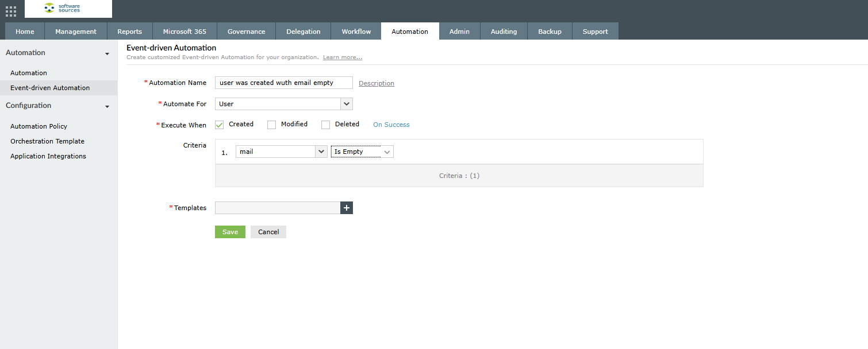Image resolution: width=868 pixels, height=349 pixels.
Task: Click the Cancel button
Action: [268, 232]
